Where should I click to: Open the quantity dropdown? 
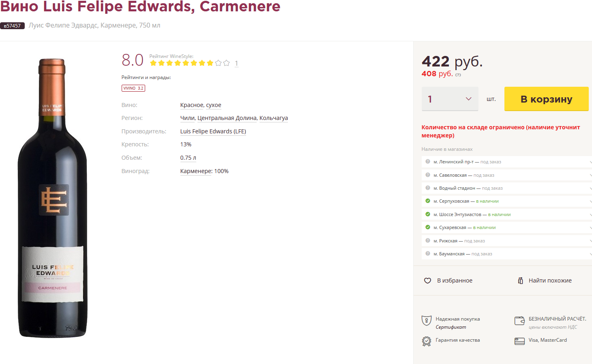coord(450,99)
